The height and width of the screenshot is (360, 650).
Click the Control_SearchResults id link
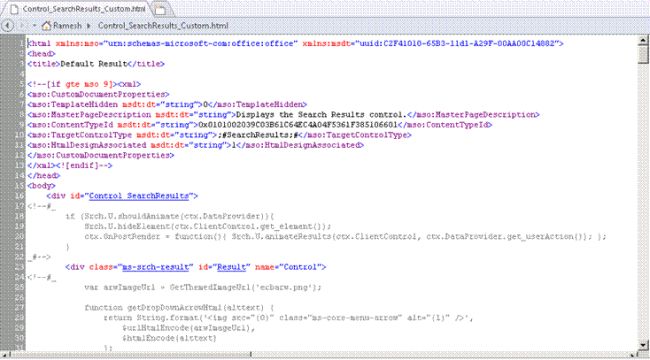point(139,196)
